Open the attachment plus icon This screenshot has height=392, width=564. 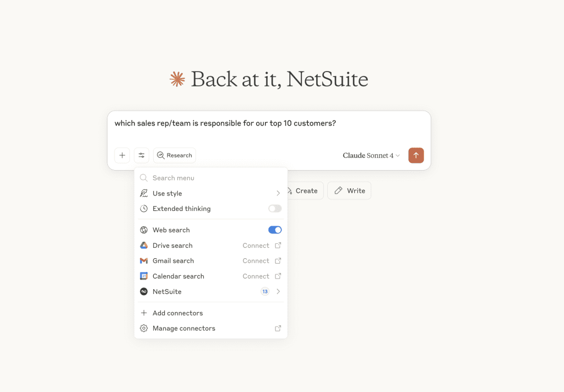[x=122, y=155]
